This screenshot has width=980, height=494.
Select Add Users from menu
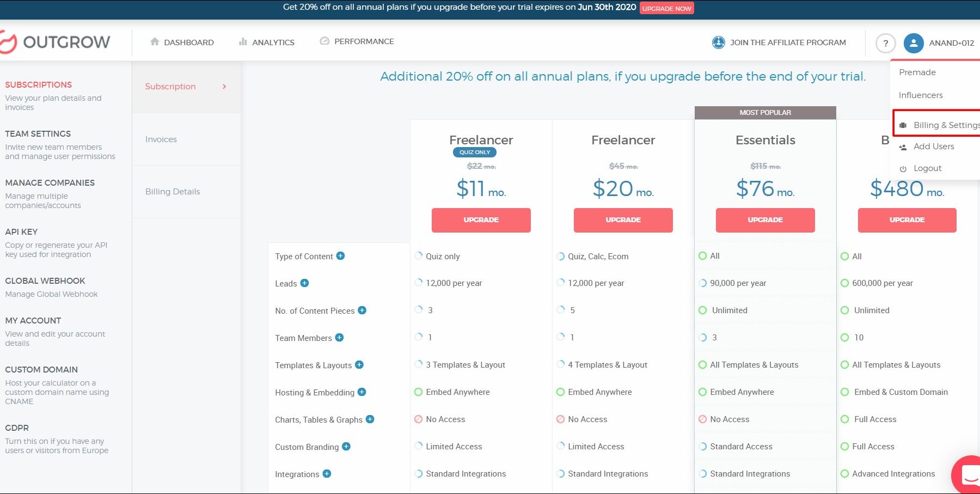click(x=933, y=147)
